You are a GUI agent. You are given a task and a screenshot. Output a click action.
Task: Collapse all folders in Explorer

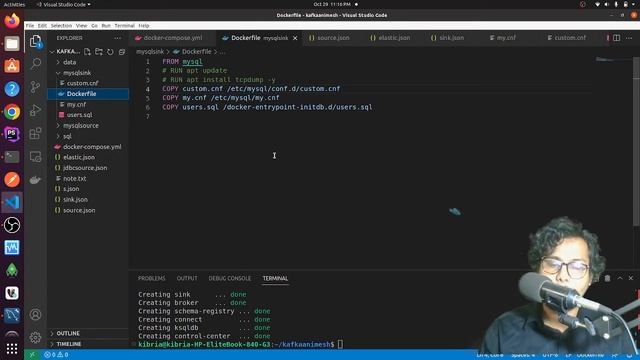click(122, 52)
